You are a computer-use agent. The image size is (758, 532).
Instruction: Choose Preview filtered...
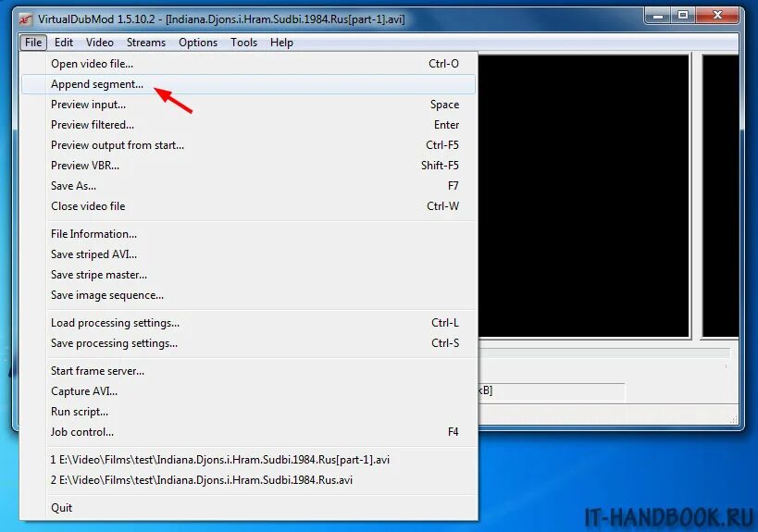(x=248, y=125)
